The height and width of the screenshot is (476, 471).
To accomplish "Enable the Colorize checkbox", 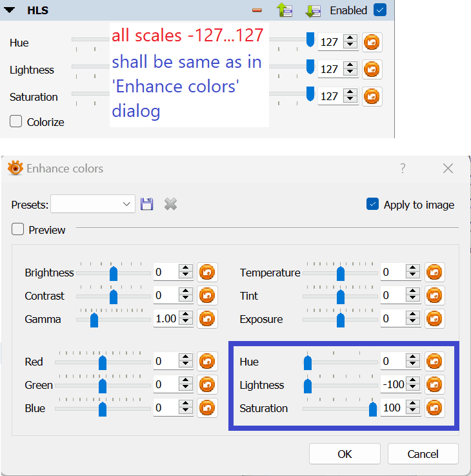I will [x=16, y=121].
